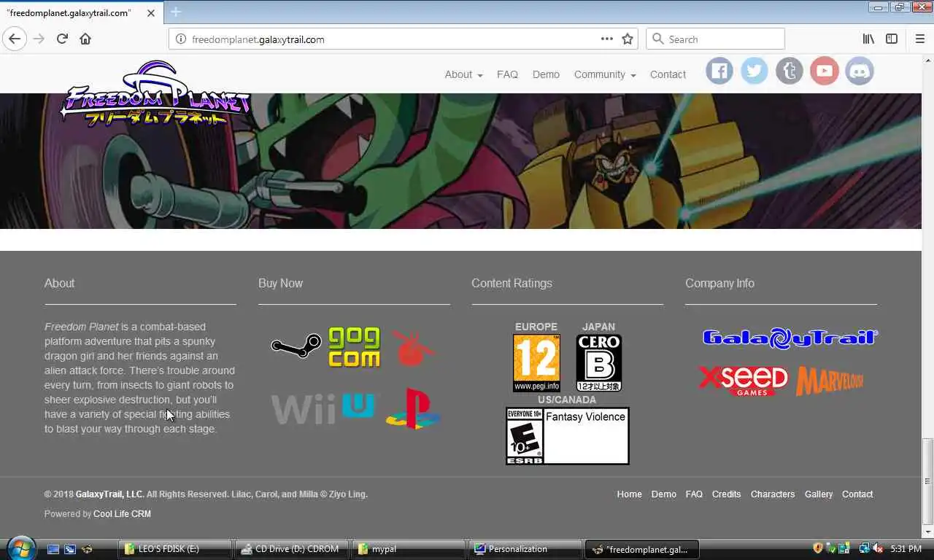The height and width of the screenshot is (560, 934).
Task: Open the FAQ nav item
Action: (x=507, y=74)
